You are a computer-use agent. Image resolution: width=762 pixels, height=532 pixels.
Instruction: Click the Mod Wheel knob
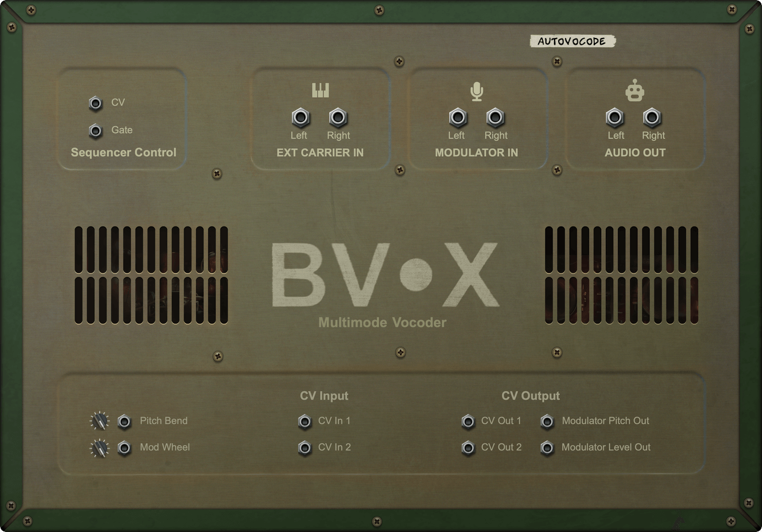point(99,448)
